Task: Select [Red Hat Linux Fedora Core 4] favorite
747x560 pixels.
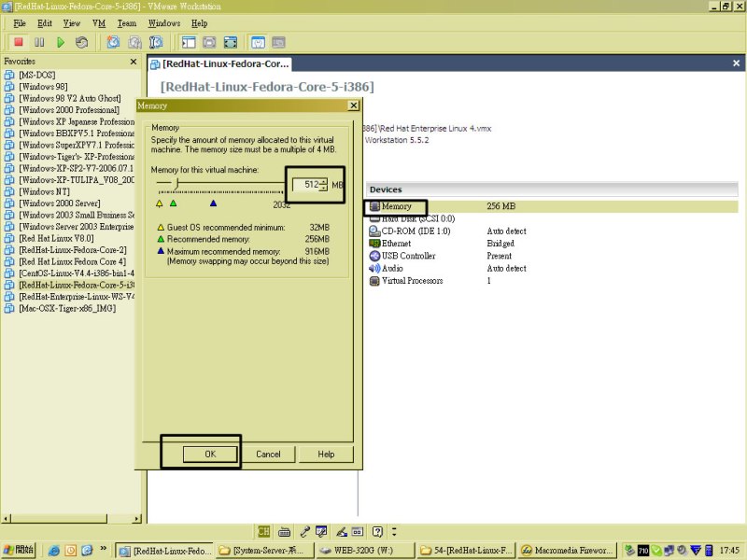Action: coord(73,261)
